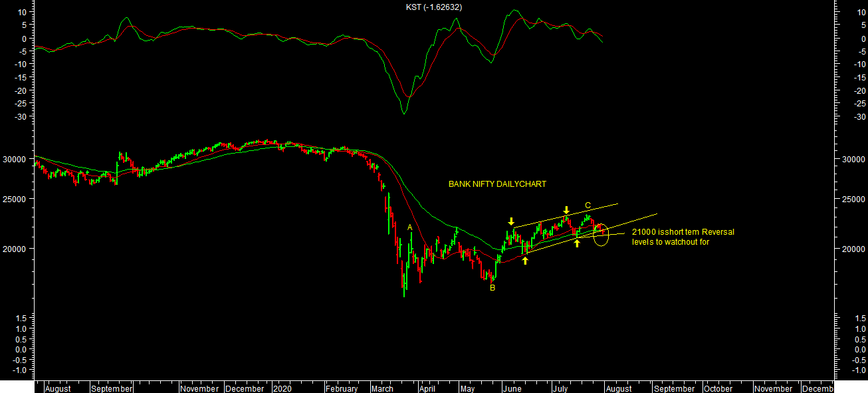The width and height of the screenshot is (868, 393).
Task: Select the wave label B
Action: point(492,288)
